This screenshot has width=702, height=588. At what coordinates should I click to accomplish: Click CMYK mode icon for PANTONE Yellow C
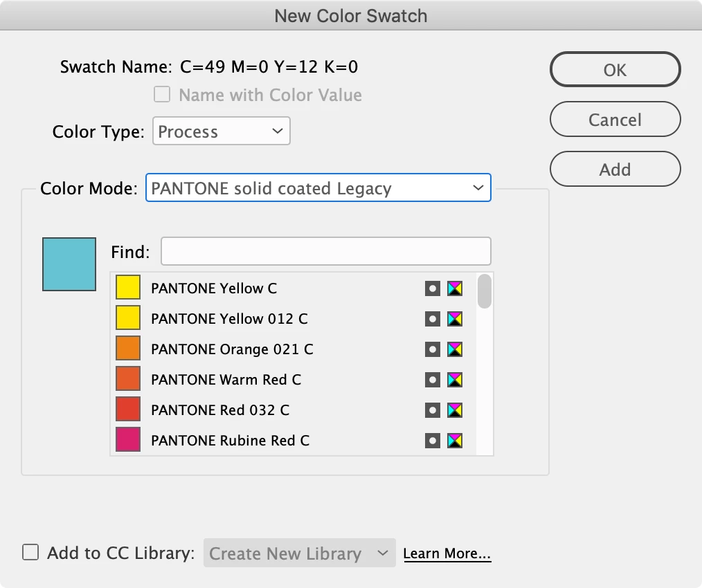tap(455, 288)
